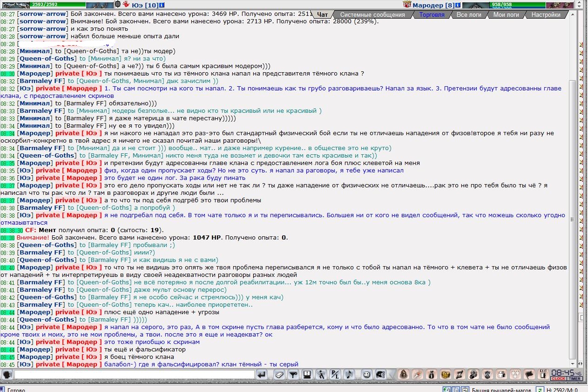The height and width of the screenshot is (392, 588).
Task: Click the chat vertical scrollbar
Action: [573, 188]
